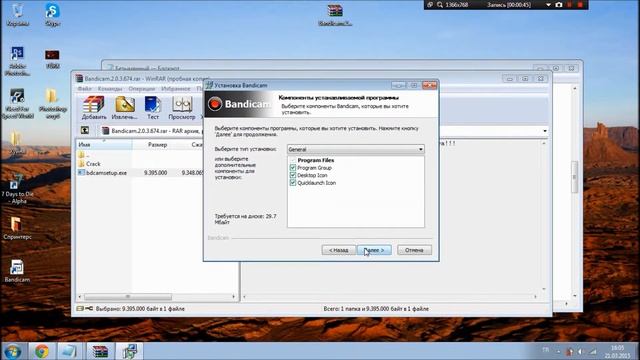Click the Просмотр (View) WinRAR toolbar icon
This screenshot has height=360, width=640.
[x=182, y=108]
